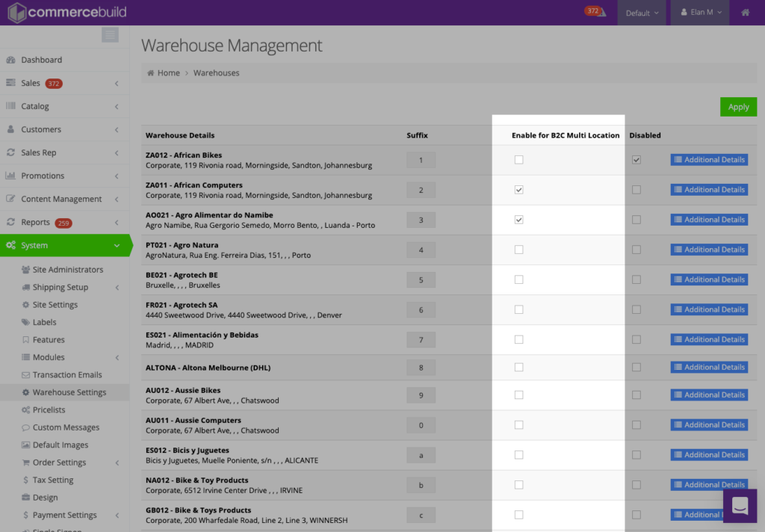765x532 pixels.
Task: Click the green Apply button
Action: 738,106
